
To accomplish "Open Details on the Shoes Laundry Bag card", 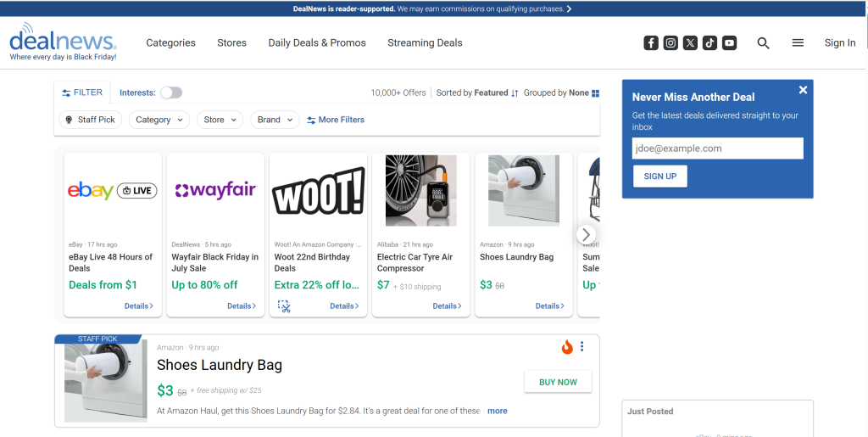I will (549, 305).
